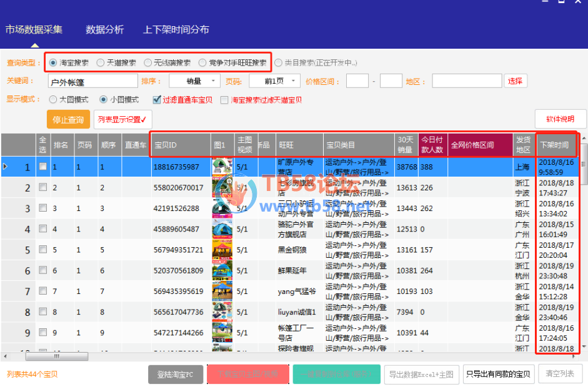Click the horizontal scrollbar thumb

point(57,356)
